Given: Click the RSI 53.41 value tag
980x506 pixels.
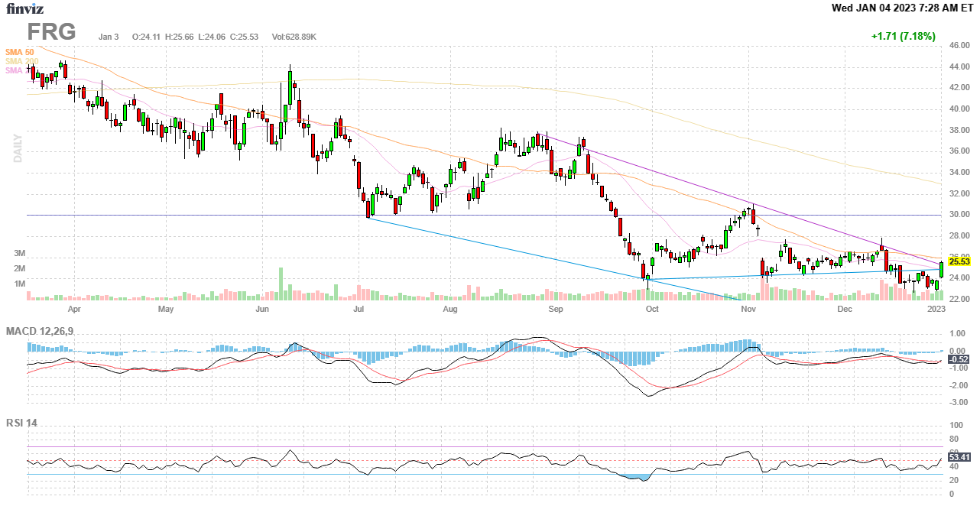Looking at the screenshot, I should pos(959,457).
